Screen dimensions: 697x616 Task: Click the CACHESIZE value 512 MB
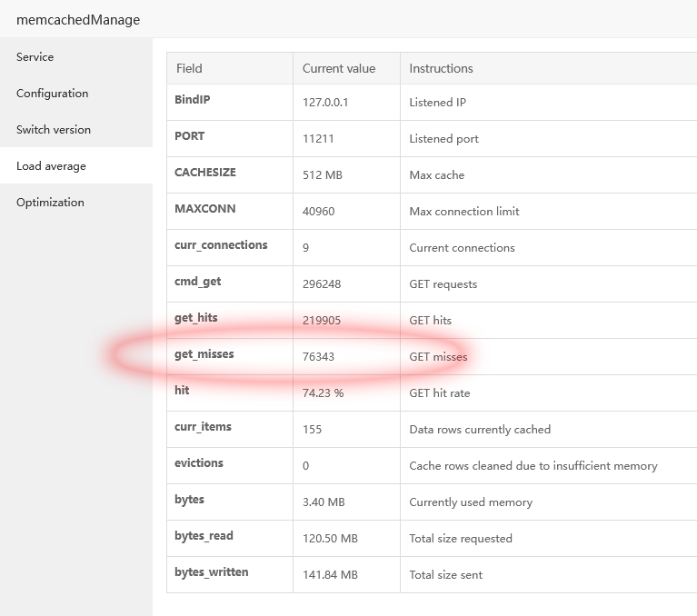322,175
